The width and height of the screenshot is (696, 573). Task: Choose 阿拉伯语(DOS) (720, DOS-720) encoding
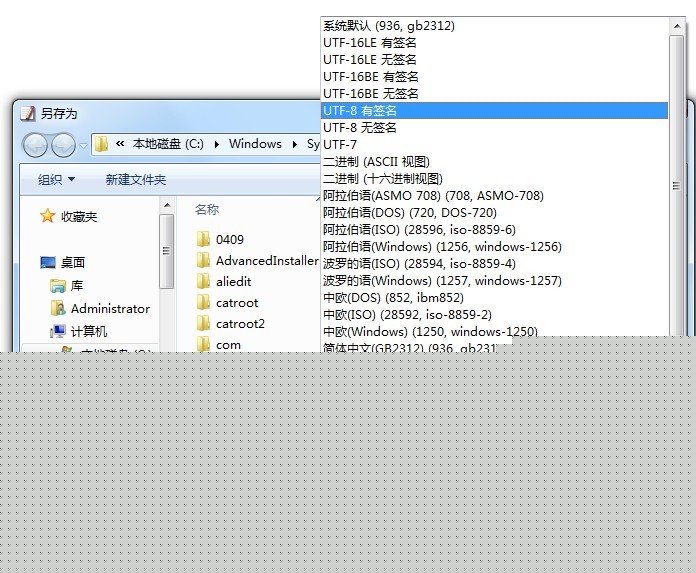point(494,213)
